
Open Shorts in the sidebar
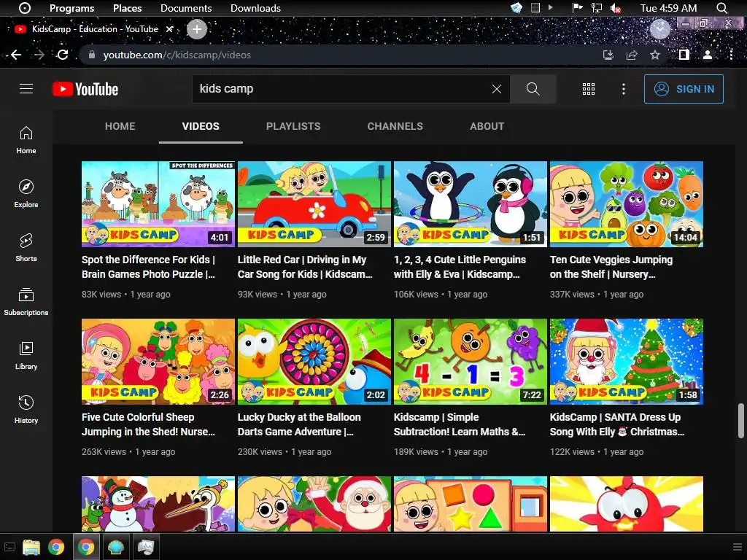[x=26, y=248]
